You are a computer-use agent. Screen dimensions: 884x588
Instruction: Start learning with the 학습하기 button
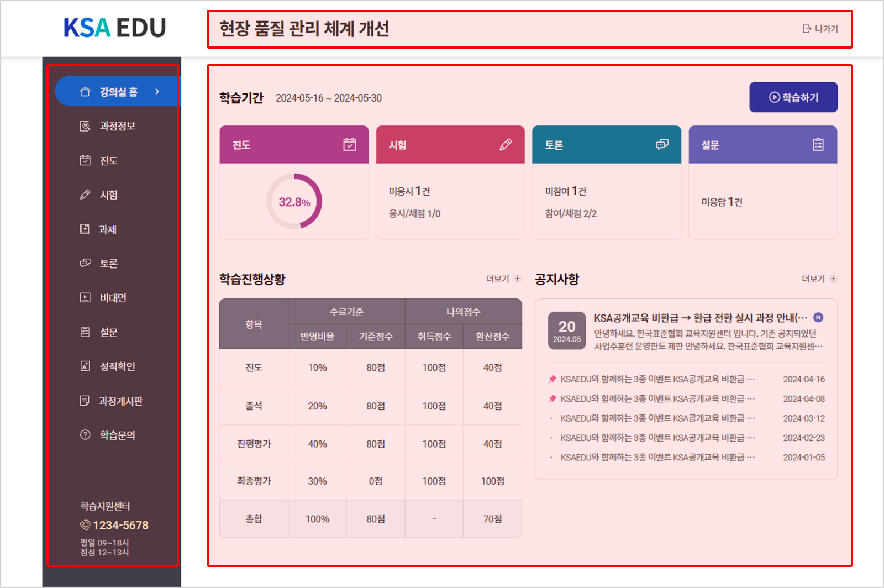click(793, 97)
